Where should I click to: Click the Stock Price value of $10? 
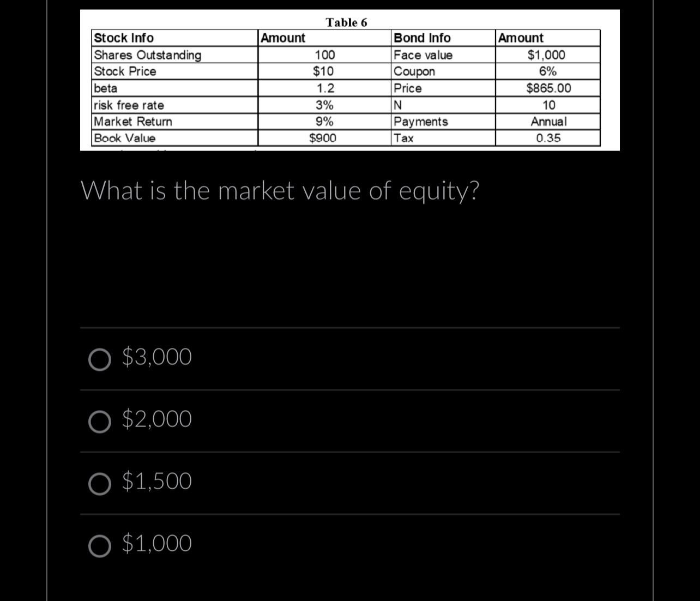tap(324, 71)
